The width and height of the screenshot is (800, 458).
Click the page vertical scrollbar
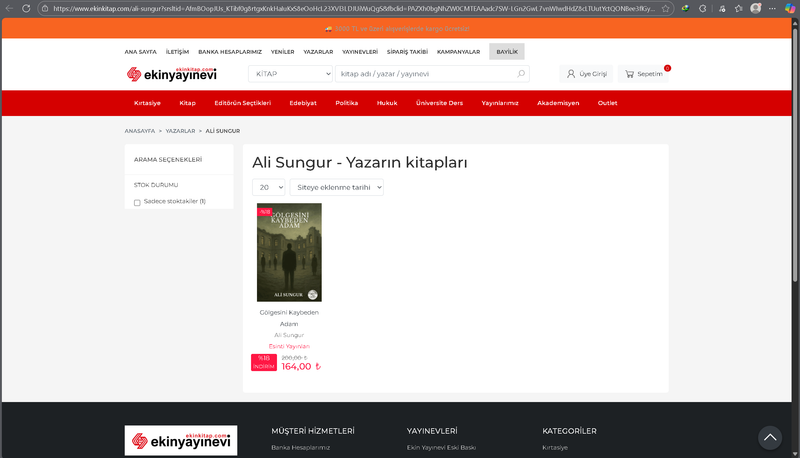point(795,153)
